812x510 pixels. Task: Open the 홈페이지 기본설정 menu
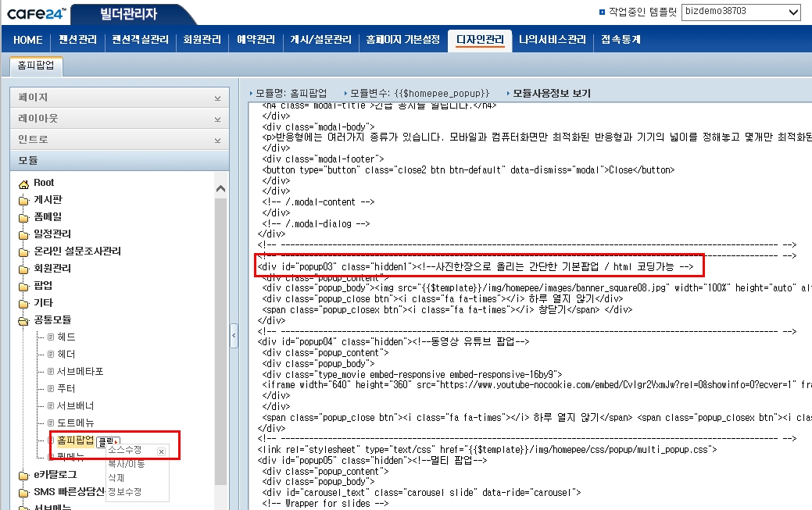(402, 40)
